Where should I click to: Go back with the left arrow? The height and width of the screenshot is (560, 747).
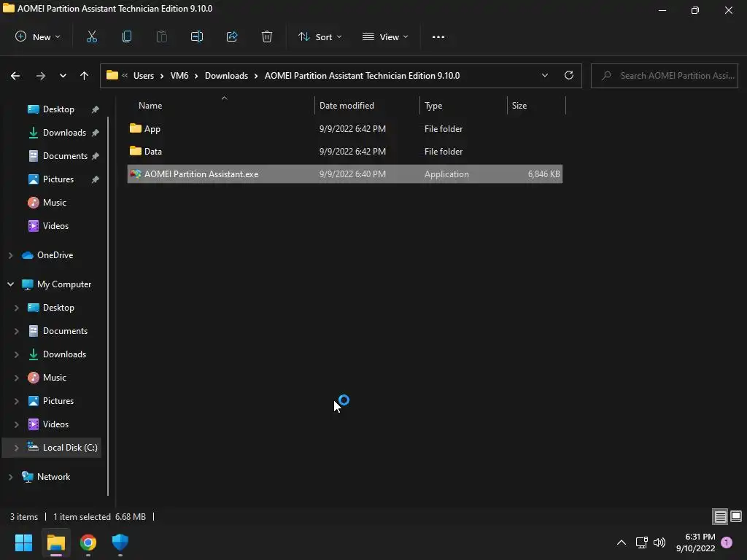pos(15,76)
